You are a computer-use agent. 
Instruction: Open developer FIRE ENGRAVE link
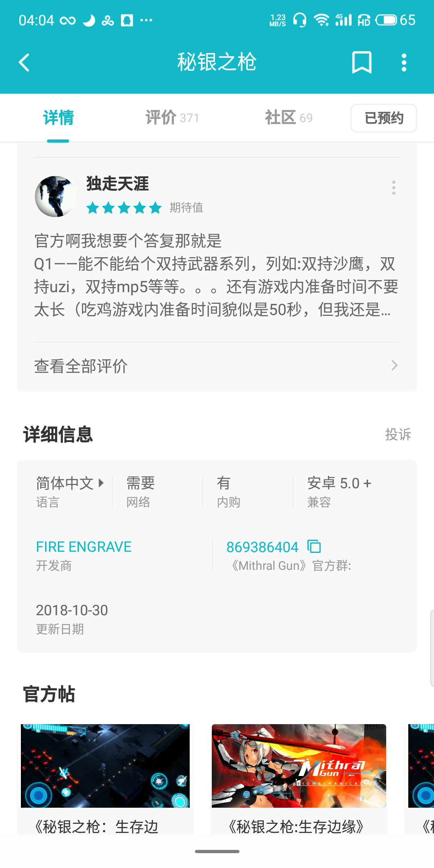pyautogui.click(x=84, y=547)
